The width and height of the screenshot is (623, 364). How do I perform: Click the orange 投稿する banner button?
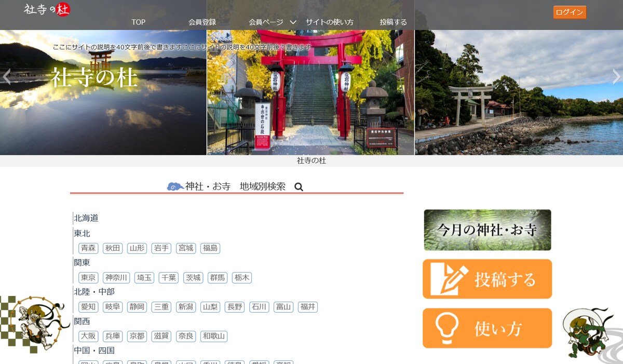(x=487, y=279)
